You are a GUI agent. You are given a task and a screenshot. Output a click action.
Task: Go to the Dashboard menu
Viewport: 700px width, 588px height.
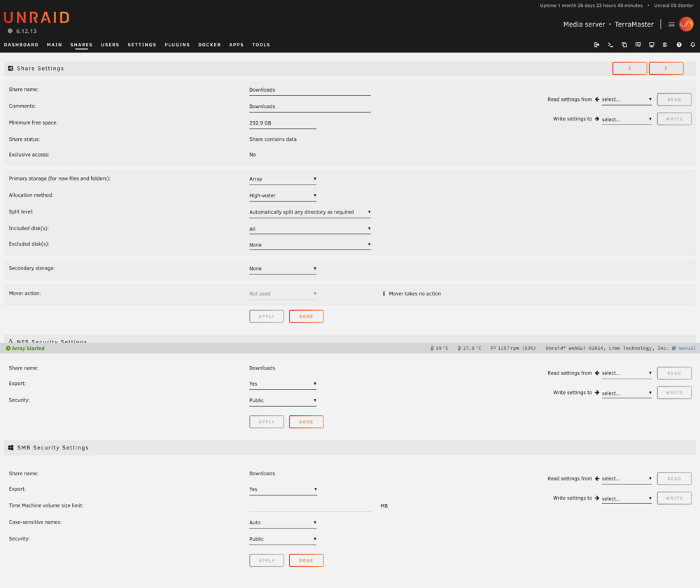click(x=21, y=45)
